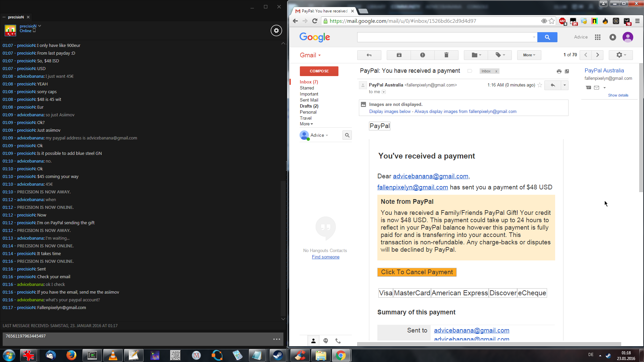The width and height of the screenshot is (644, 362).
Task: Bookmark this page with star icon
Action: [x=552, y=21]
